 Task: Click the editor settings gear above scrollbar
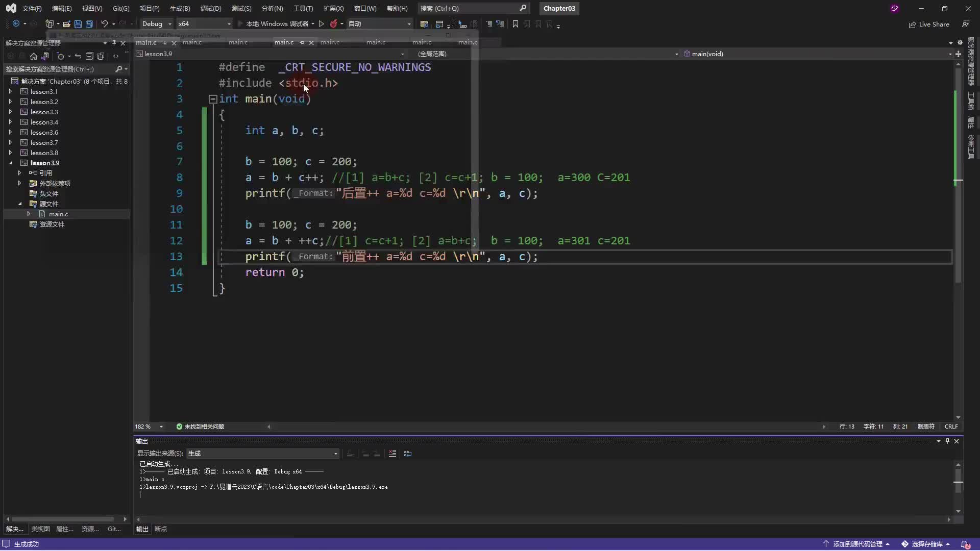click(960, 42)
